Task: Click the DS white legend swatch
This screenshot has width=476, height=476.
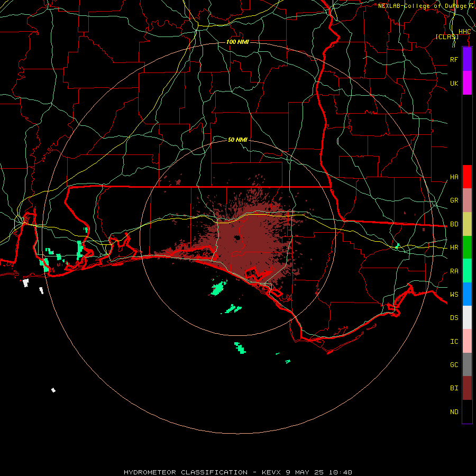Action: tap(467, 317)
